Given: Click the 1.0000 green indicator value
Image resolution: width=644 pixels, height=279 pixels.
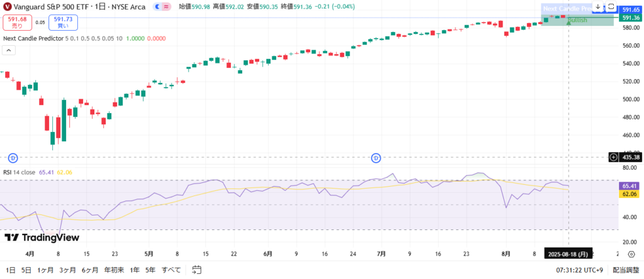Looking at the screenshot, I should (135, 38).
